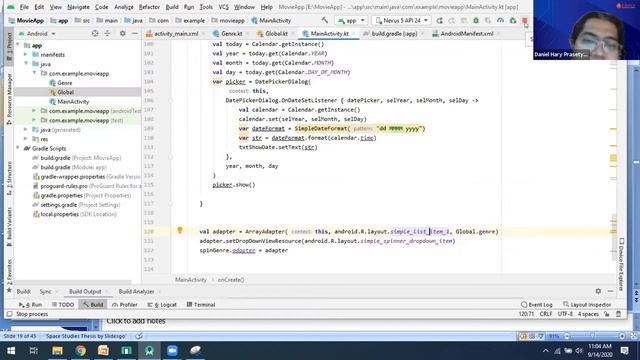Click the Profile app gauge icon
This screenshot has width=640, height=360.
[x=500, y=20]
